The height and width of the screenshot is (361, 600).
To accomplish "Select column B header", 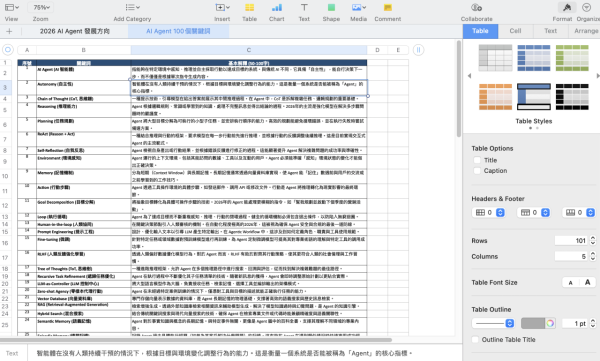I will [83, 50].
